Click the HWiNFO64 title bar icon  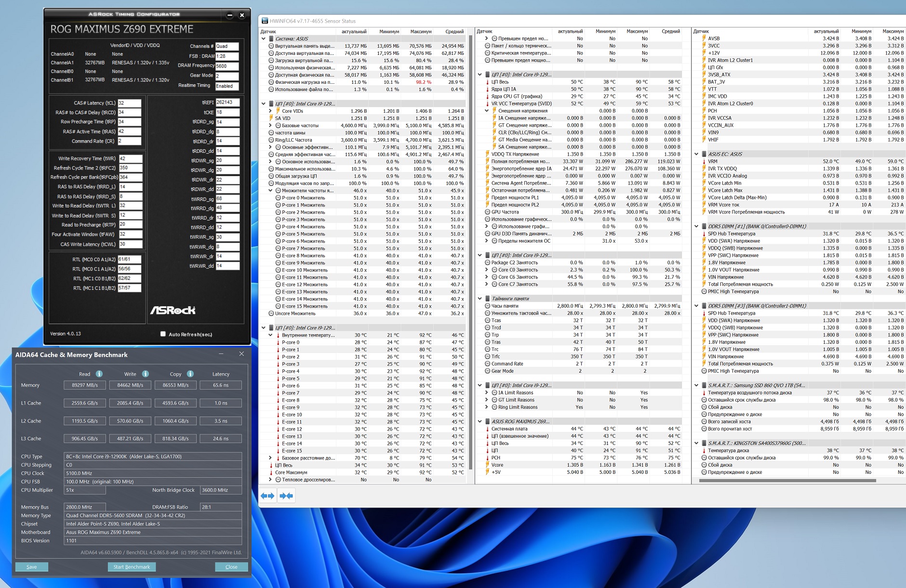pyautogui.click(x=265, y=21)
